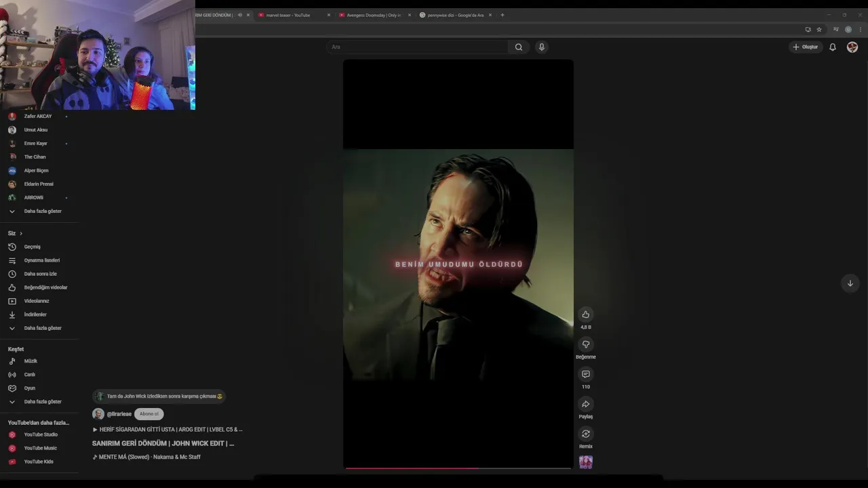Go to the next short with down arrow
The width and height of the screenshot is (868, 488).
coord(850,283)
